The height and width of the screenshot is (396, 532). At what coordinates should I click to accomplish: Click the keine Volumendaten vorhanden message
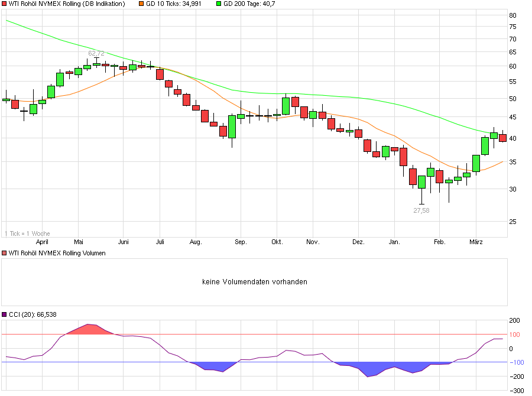click(x=254, y=282)
